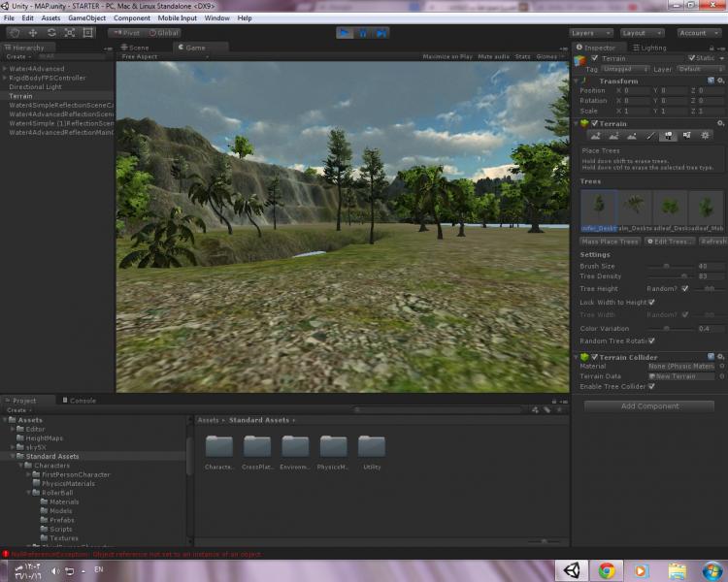Open the terrain Settings gear tool
The height and width of the screenshot is (582, 728).
coord(705,136)
